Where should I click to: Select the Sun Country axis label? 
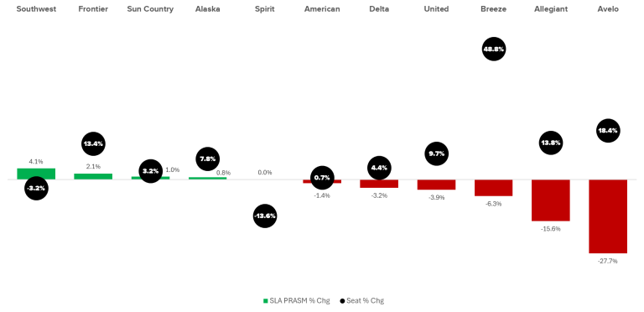tap(150, 9)
